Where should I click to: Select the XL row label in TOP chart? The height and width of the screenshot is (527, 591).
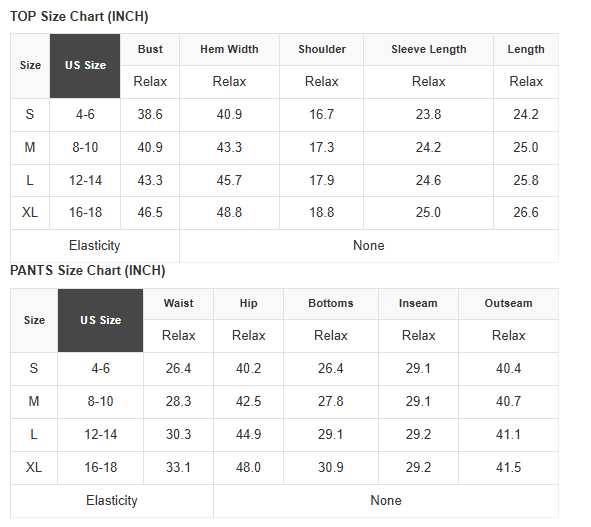coord(30,213)
